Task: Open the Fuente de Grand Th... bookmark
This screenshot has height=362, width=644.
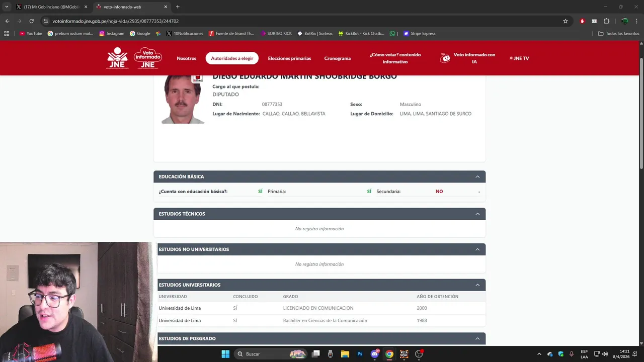Action: (232, 34)
